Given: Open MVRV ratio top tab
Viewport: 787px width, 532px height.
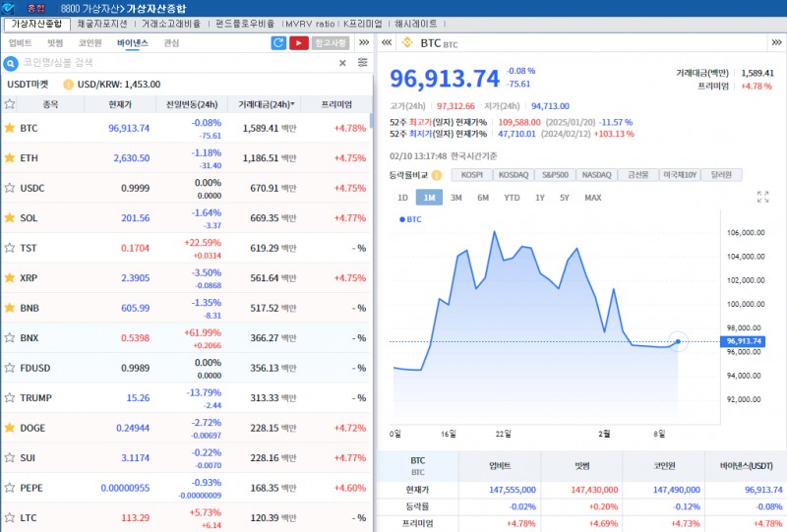Looking at the screenshot, I should (x=310, y=24).
